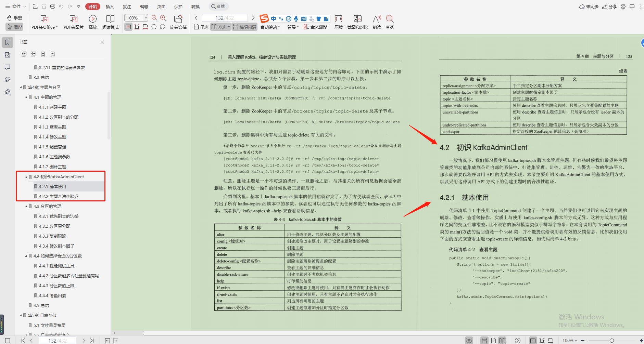Convert PDF to images (PDF转图片)
644x344 pixels.
coord(73,22)
